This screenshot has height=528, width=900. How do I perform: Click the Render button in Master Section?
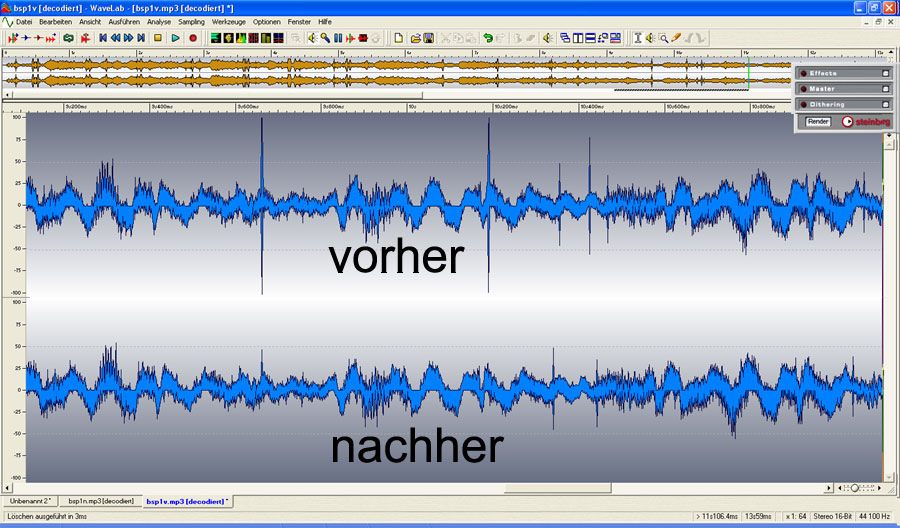pyautogui.click(x=817, y=122)
